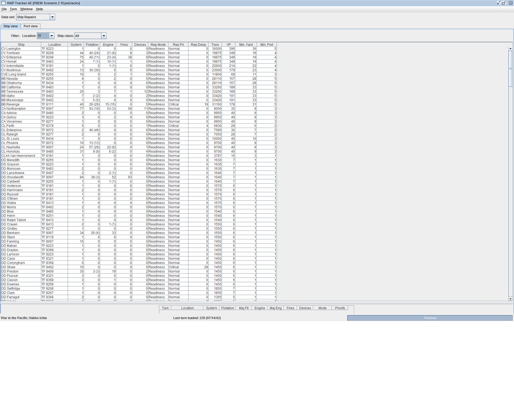
Task: Select the BB Revenge ship row
Action: 10,104
